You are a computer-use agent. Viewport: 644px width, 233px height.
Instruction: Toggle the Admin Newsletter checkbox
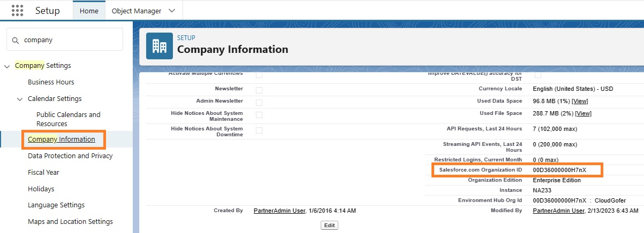point(259,102)
